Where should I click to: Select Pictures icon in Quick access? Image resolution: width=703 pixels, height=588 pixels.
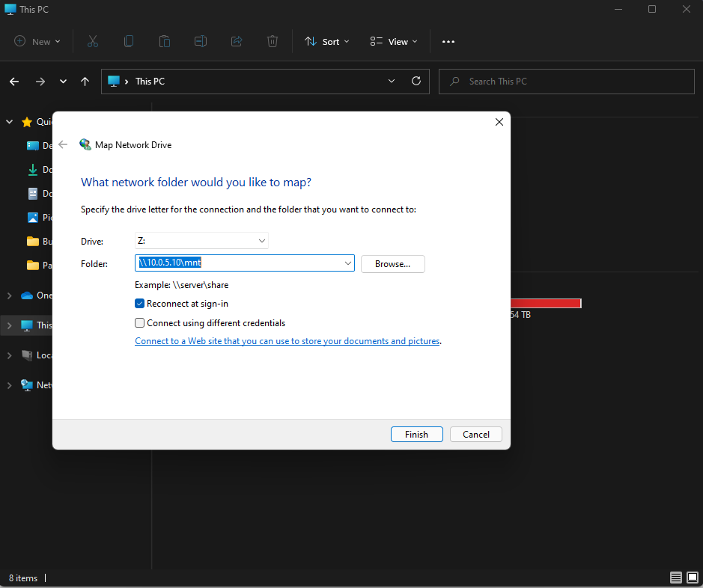point(33,218)
